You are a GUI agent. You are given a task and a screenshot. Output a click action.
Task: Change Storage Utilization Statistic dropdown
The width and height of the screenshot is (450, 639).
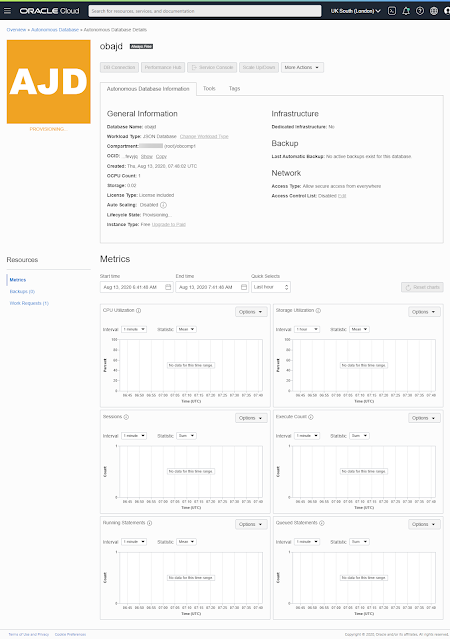click(x=360, y=329)
